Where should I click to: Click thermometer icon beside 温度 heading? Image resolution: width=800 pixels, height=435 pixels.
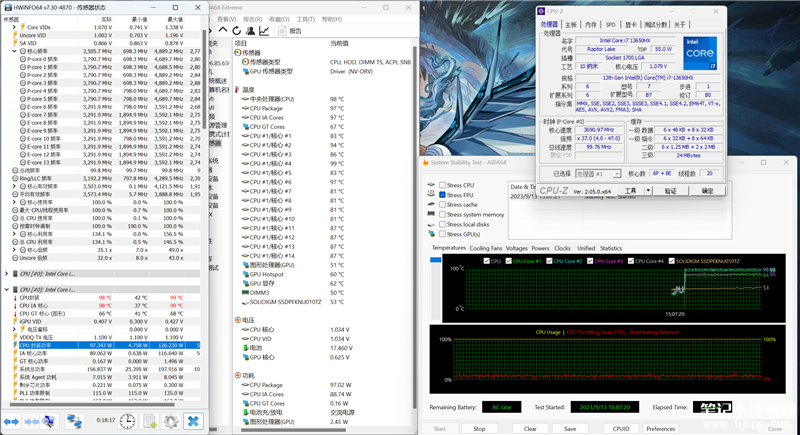[x=237, y=89]
